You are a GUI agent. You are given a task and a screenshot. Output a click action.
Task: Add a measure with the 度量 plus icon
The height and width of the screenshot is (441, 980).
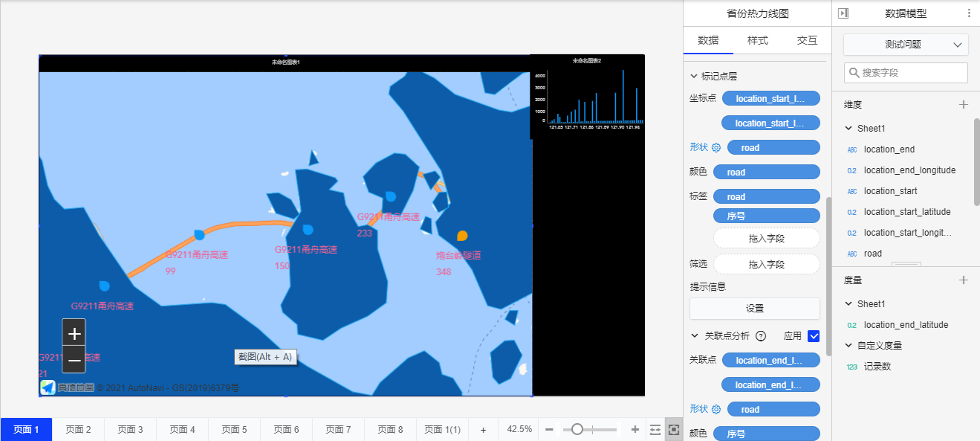click(964, 280)
